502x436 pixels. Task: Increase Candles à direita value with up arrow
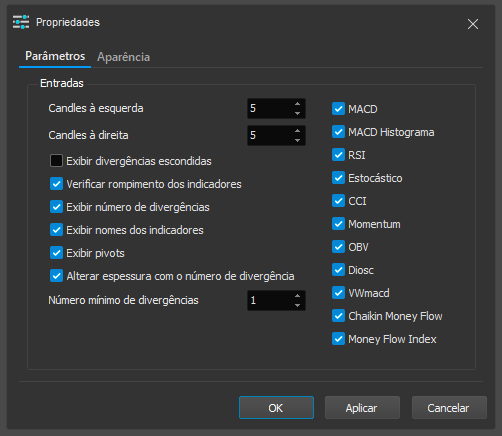(x=297, y=131)
